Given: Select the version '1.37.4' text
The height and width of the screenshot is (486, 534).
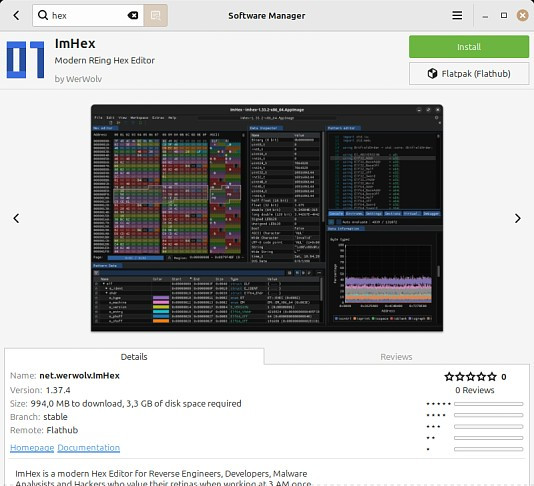Looking at the screenshot, I should tap(58, 390).
